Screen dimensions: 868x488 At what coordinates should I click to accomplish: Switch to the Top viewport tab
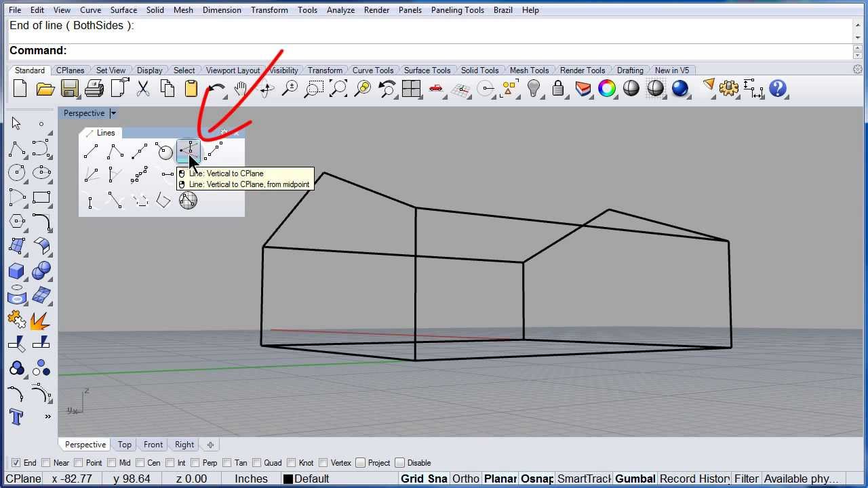[x=125, y=445]
